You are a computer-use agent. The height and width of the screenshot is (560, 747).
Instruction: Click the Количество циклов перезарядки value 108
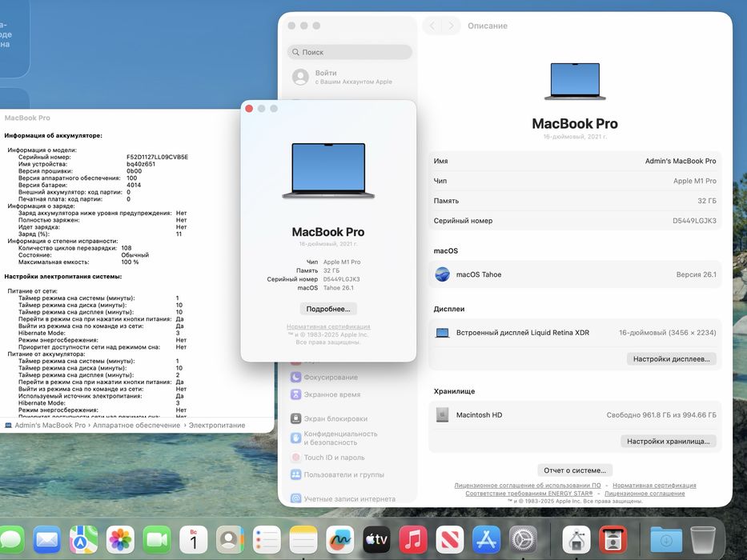[127, 248]
